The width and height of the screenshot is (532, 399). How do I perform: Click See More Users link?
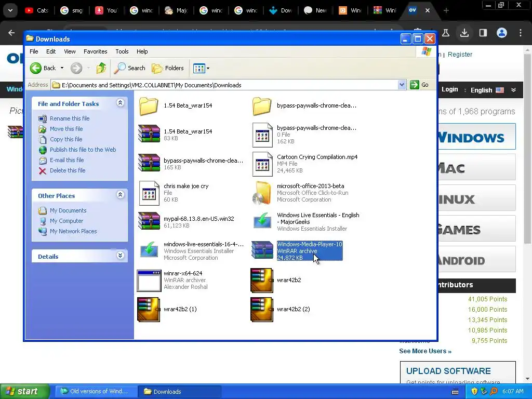(x=425, y=351)
